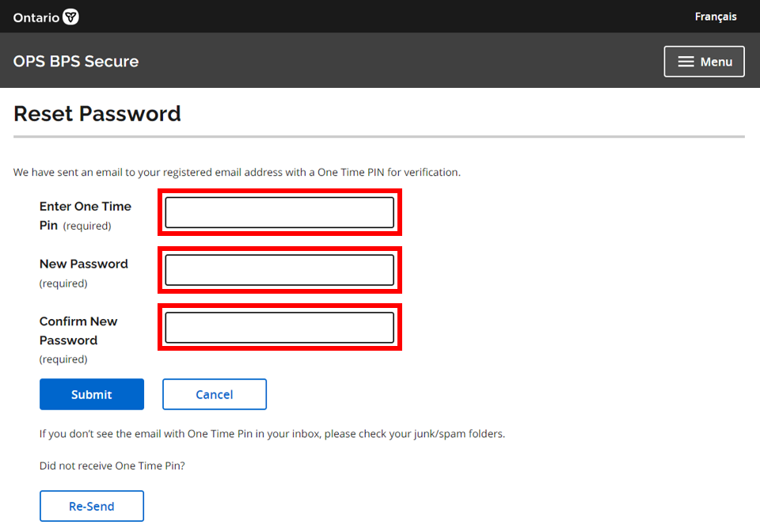The height and width of the screenshot is (532, 760).
Task: Click the Did not receive One Time Pin text
Action: (x=112, y=465)
